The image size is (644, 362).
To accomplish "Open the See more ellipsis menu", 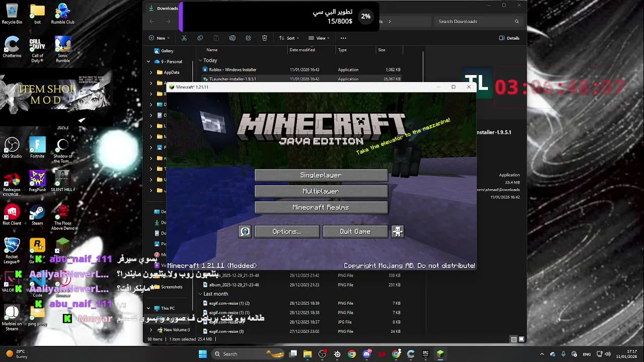I will 343,38.
